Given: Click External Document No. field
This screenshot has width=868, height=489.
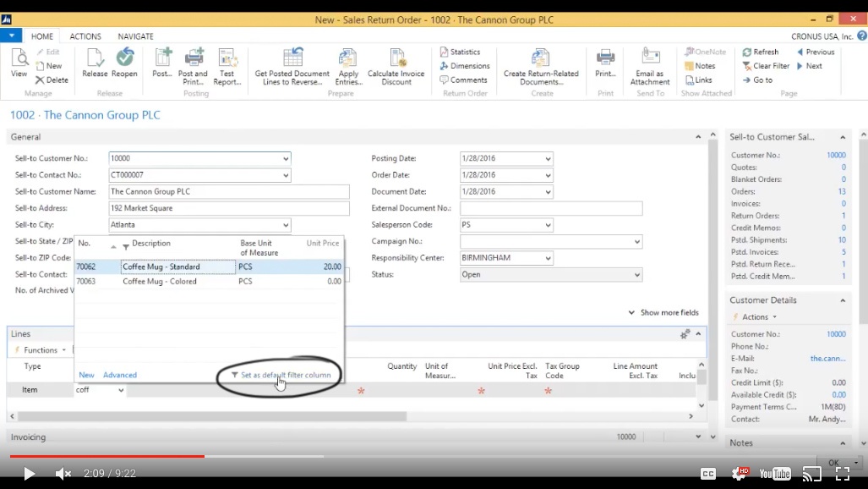Looking at the screenshot, I should [x=551, y=208].
